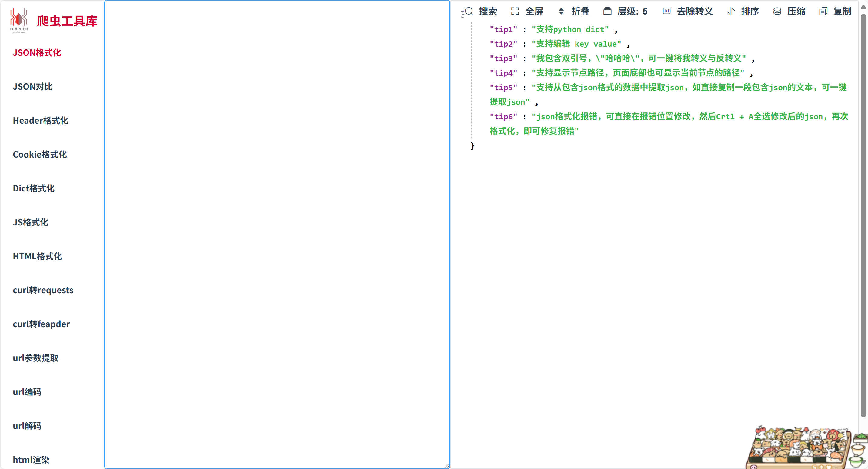Screen dimensions: 868x469
Task: Click the tip6 value about 报错
Action: 669,124
